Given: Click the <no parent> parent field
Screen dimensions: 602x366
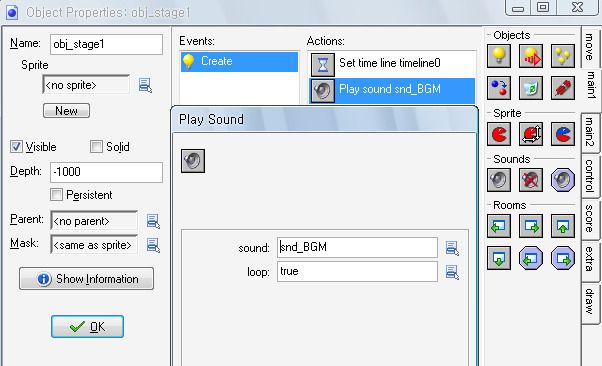Looking at the screenshot, I should pyautogui.click(x=94, y=221).
